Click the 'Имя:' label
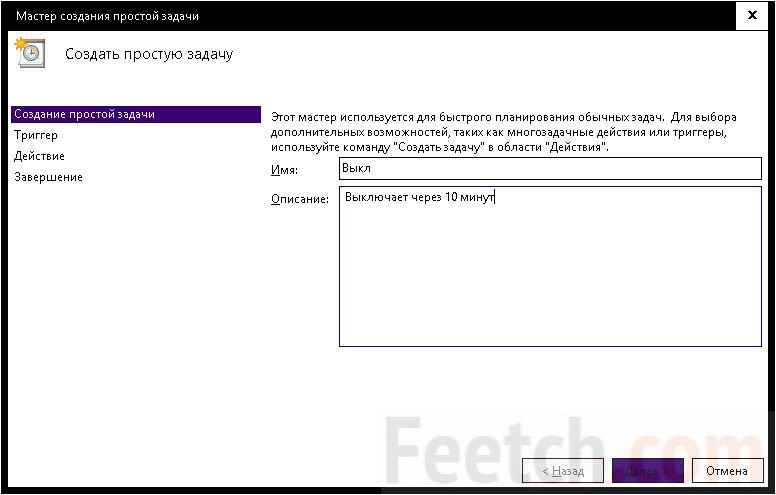Viewport: 776px width, 495px height. click(286, 169)
